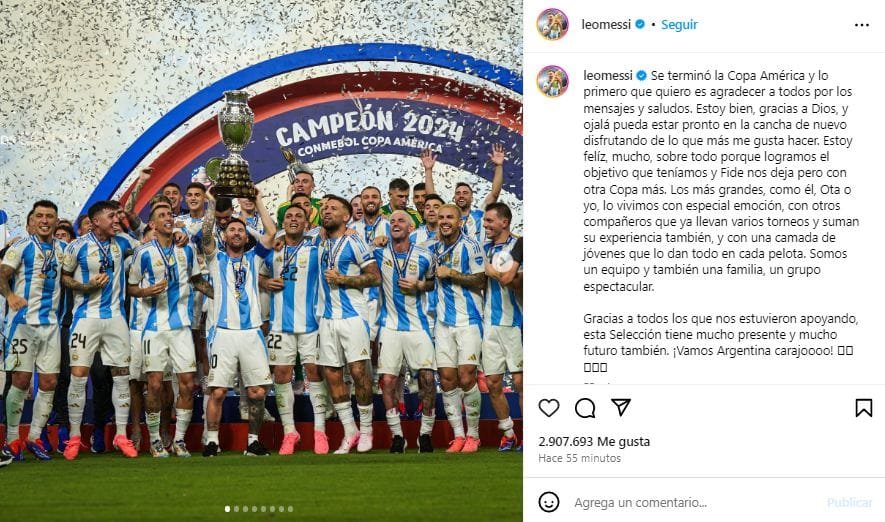885x522 pixels.
Task: Open comments via speech bubble icon
Action: pos(585,407)
